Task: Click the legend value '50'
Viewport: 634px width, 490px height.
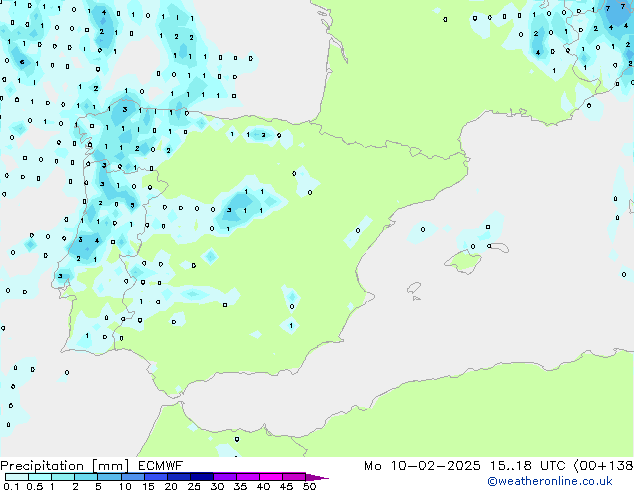Action: (310, 486)
